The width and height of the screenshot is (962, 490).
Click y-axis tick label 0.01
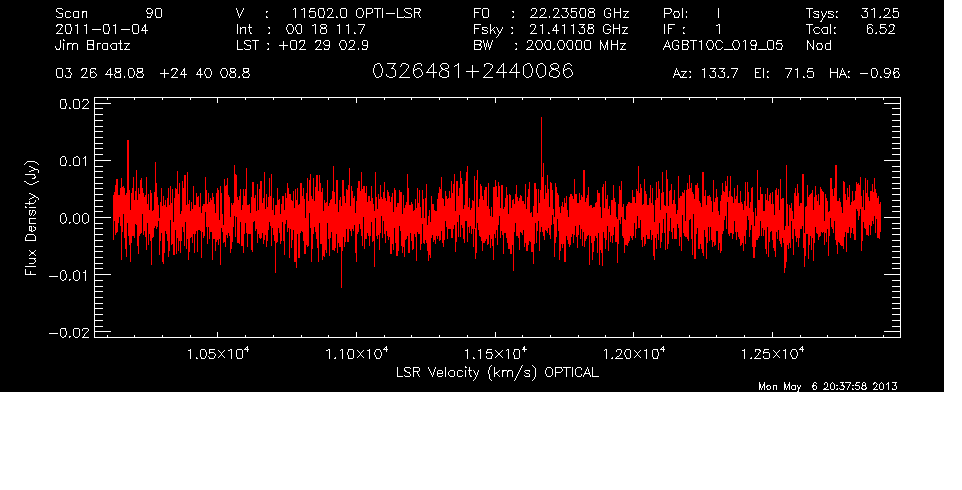(x=74, y=161)
